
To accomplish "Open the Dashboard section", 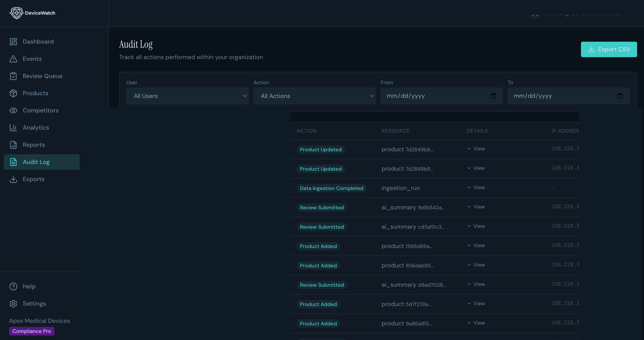I will [x=38, y=41].
